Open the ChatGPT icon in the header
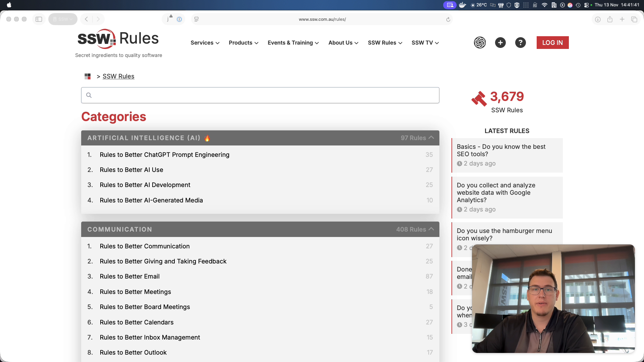Image resolution: width=644 pixels, height=362 pixels. [x=480, y=43]
